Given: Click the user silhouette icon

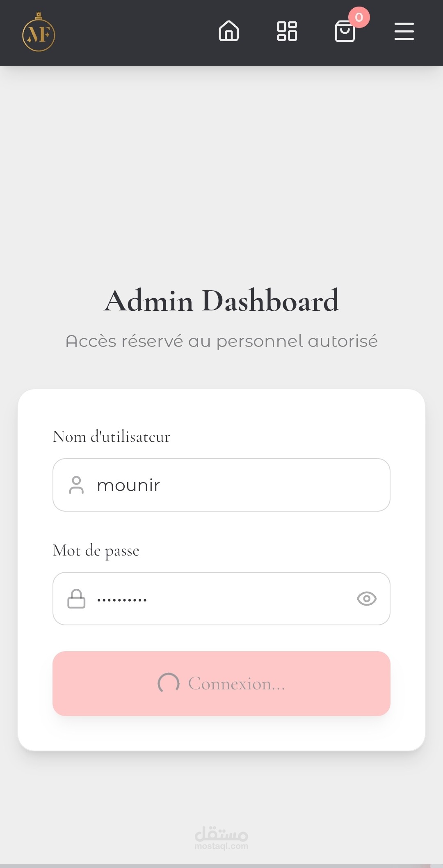Looking at the screenshot, I should 76,485.
